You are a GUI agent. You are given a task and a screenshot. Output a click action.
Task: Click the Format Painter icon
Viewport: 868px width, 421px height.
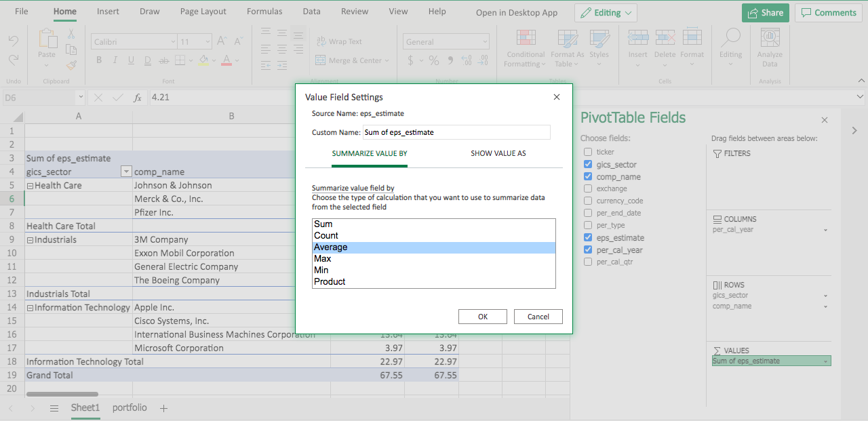click(x=71, y=66)
